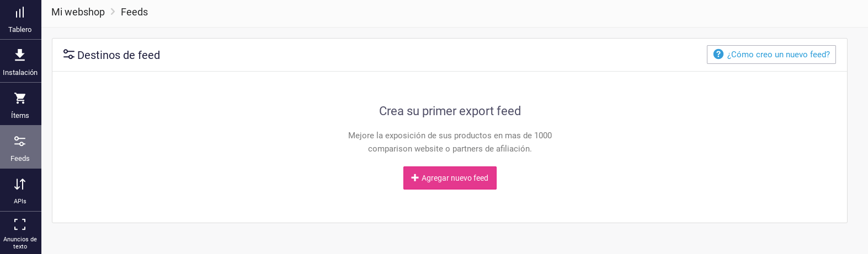Click the plus icon on the pink button
This screenshot has height=254, width=868.
(415, 178)
